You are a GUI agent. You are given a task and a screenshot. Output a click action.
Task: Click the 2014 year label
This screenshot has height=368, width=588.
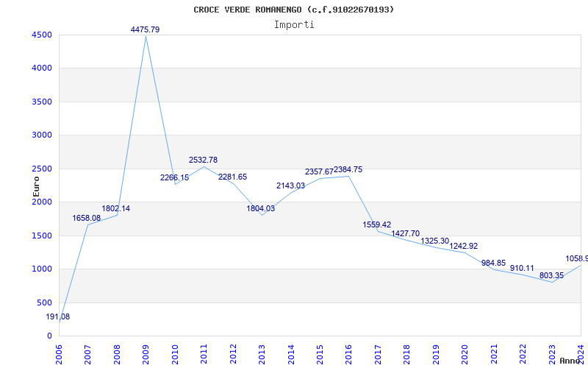(291, 354)
